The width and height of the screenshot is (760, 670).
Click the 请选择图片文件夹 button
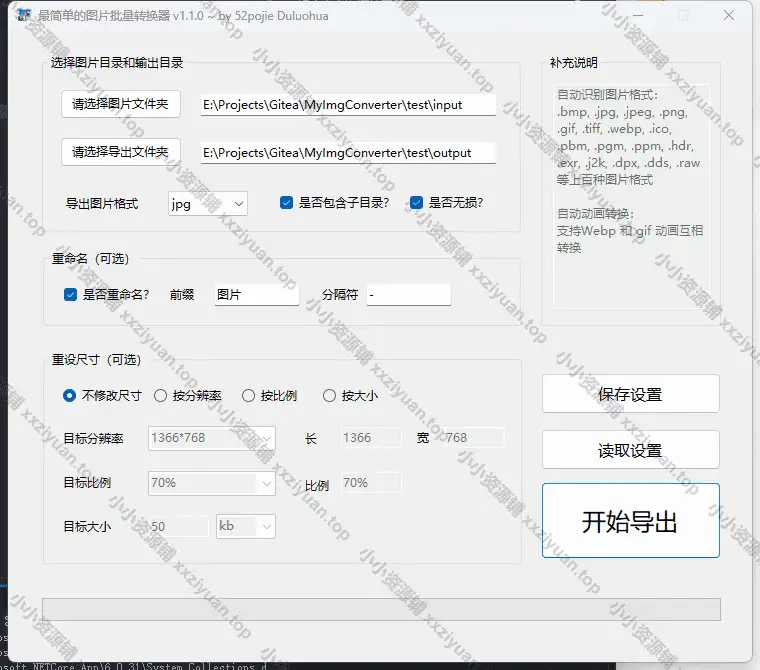click(120, 104)
